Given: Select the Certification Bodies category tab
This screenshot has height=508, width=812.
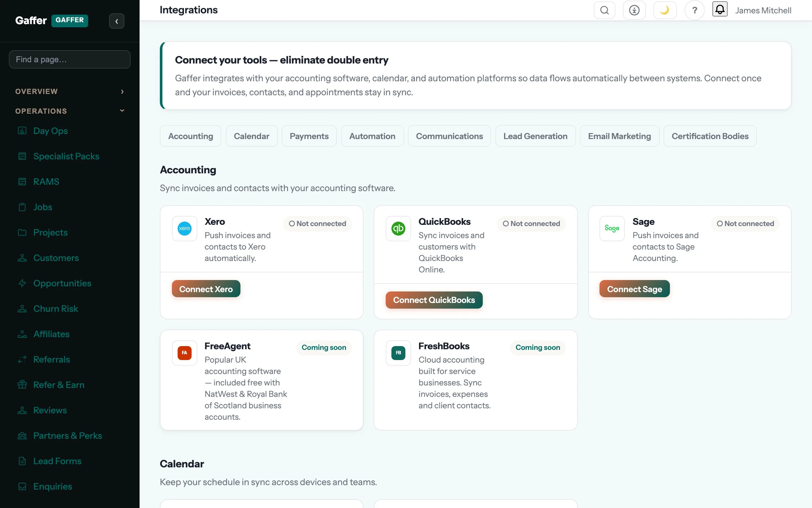Looking at the screenshot, I should point(710,136).
